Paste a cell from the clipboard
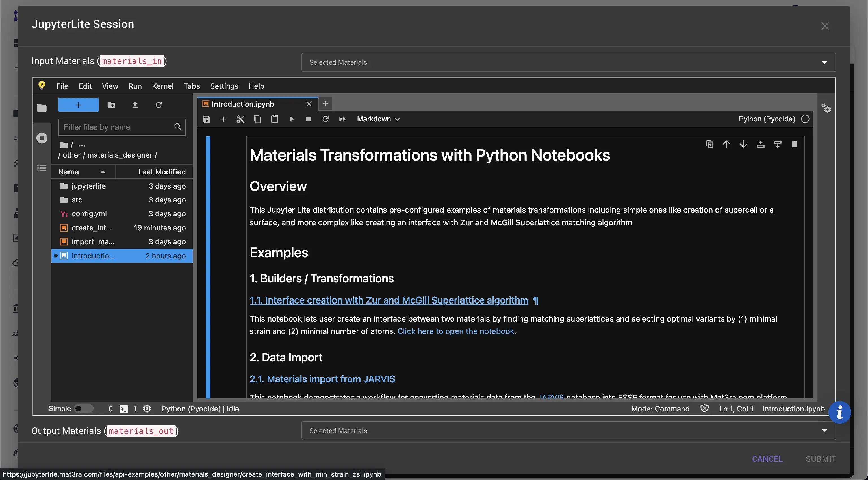Screen dimensions: 868x480 tap(275, 119)
